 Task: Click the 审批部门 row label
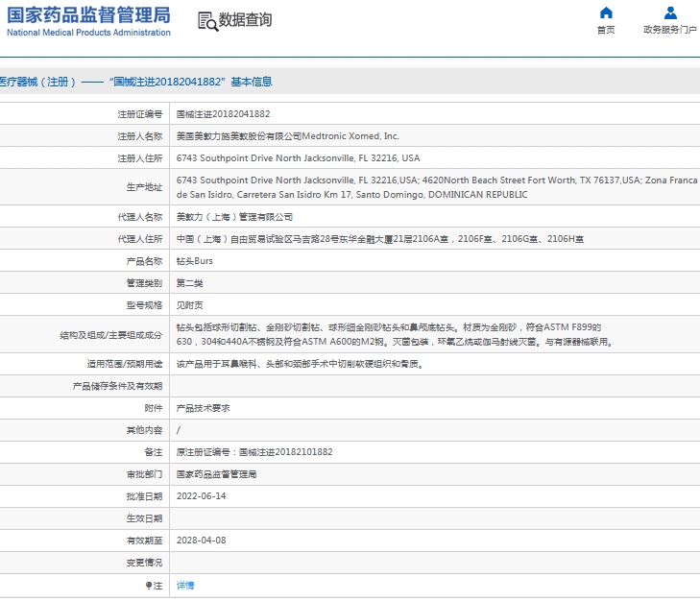click(145, 474)
